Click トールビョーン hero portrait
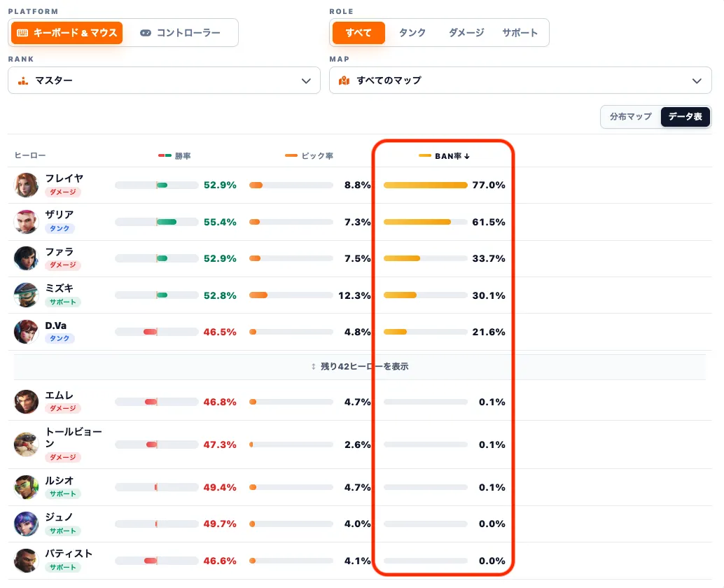This screenshot has width=724, height=588. pyautogui.click(x=27, y=444)
